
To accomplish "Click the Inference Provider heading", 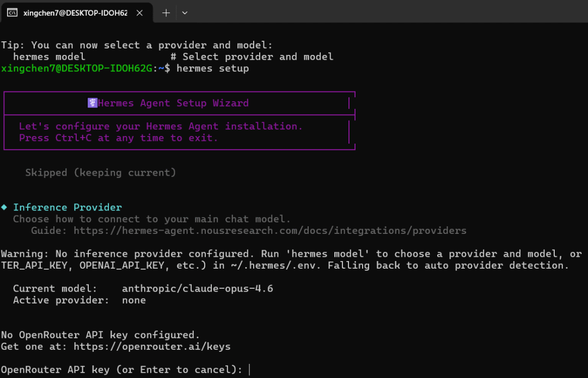I will click(x=68, y=207).
